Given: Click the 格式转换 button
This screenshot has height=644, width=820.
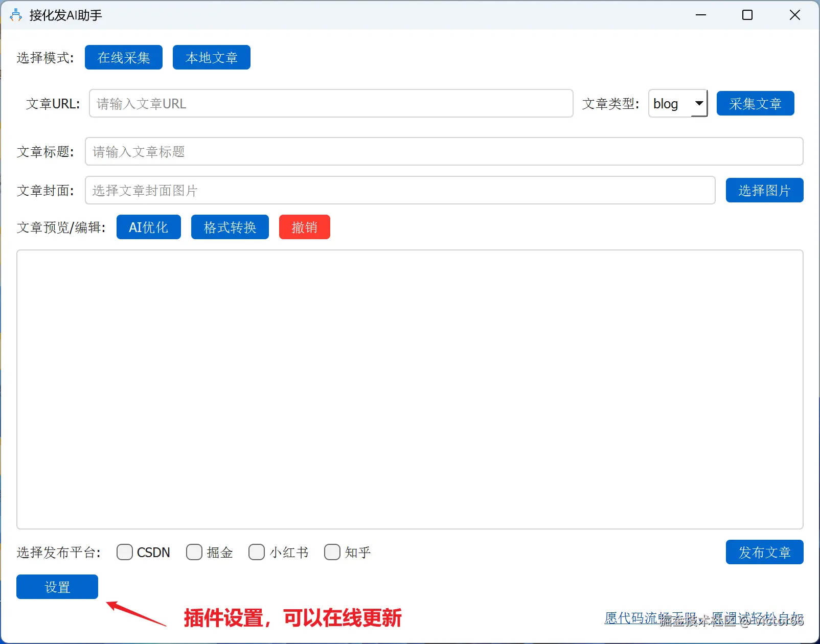Looking at the screenshot, I should coord(230,227).
